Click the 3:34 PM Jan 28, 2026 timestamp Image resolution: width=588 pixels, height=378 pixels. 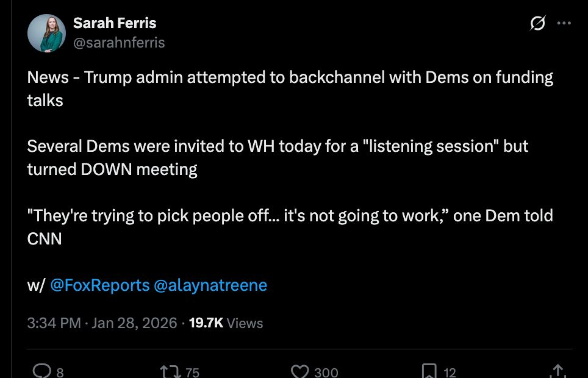tap(102, 323)
